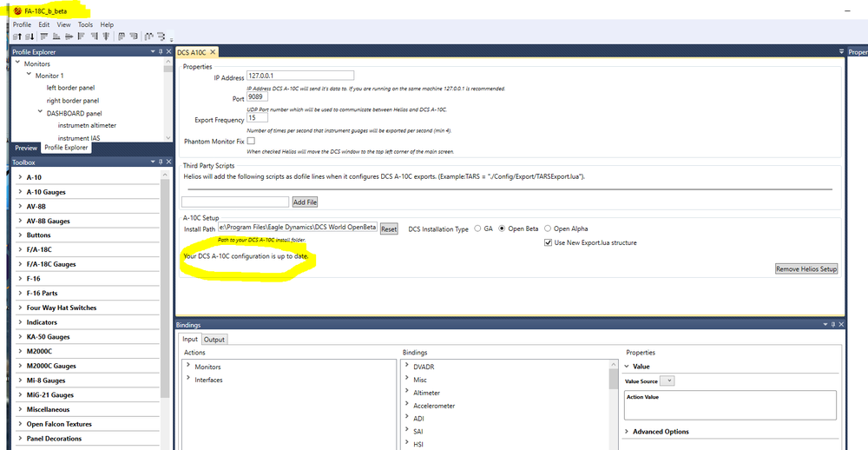Toggle Use New Export.lua structure checkbox

[549, 242]
